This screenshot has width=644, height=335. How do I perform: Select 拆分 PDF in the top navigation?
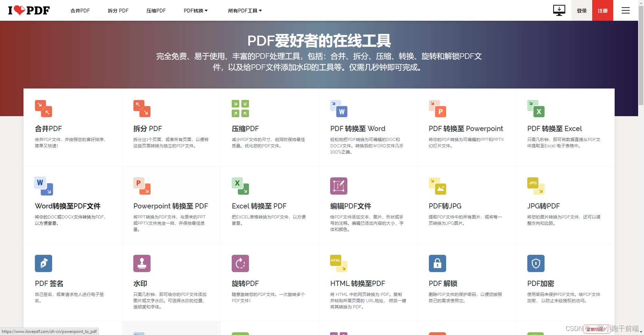point(118,10)
